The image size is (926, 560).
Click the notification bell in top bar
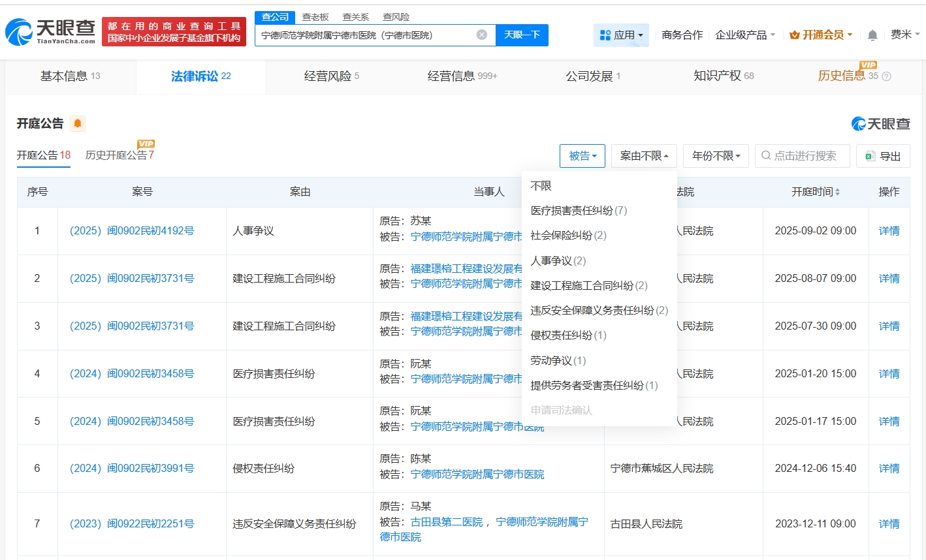click(872, 35)
